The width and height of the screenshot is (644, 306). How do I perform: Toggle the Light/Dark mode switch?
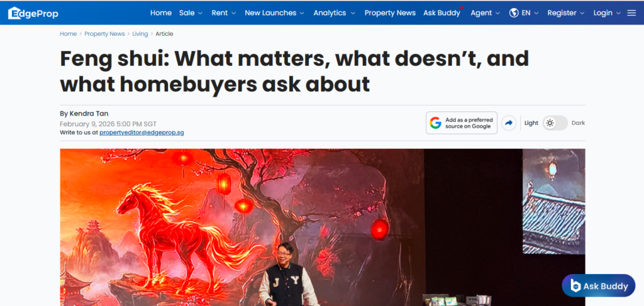[x=555, y=123]
